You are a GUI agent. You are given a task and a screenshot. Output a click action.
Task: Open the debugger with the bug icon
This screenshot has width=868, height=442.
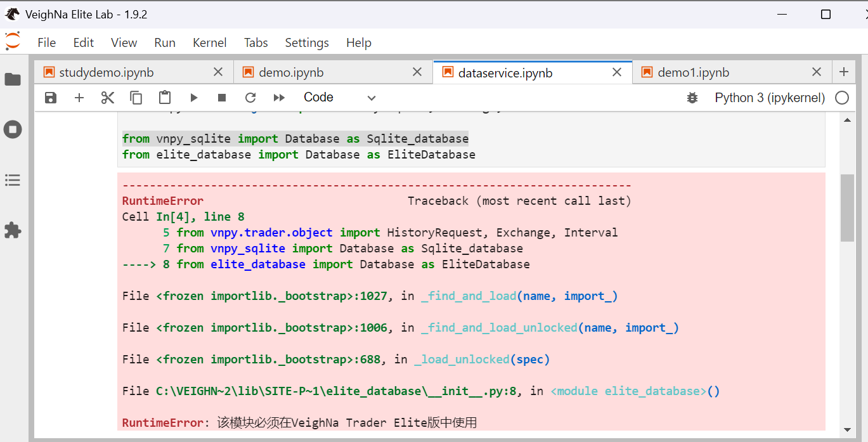[692, 98]
